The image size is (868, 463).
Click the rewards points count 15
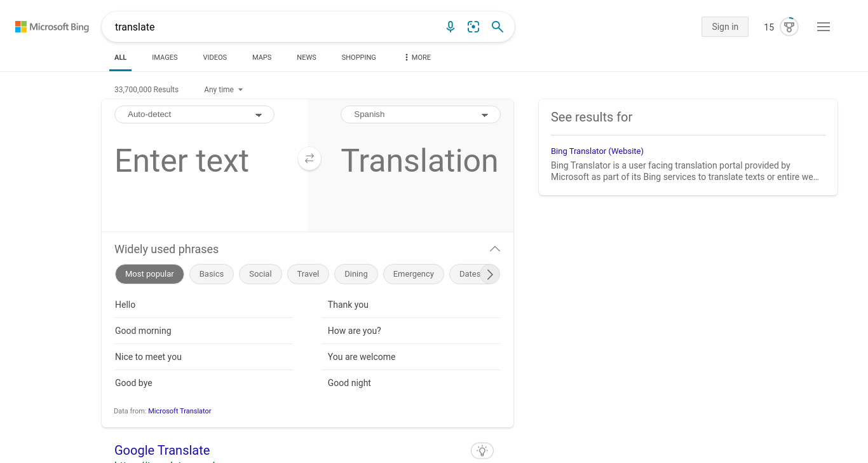pyautogui.click(x=769, y=27)
